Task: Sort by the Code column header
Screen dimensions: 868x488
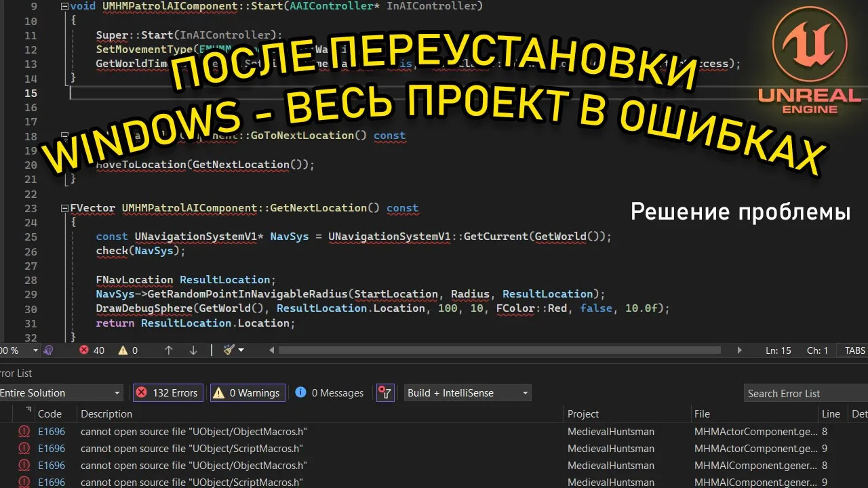Action: click(x=50, y=413)
